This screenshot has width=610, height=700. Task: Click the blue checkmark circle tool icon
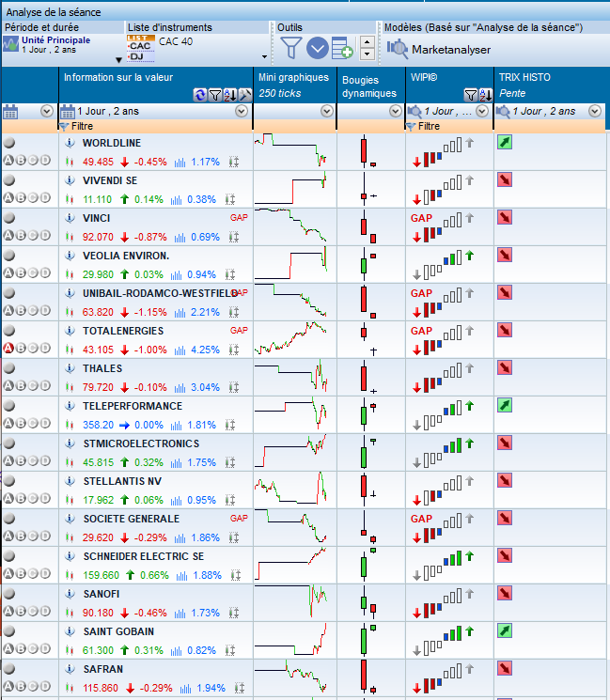point(318,48)
